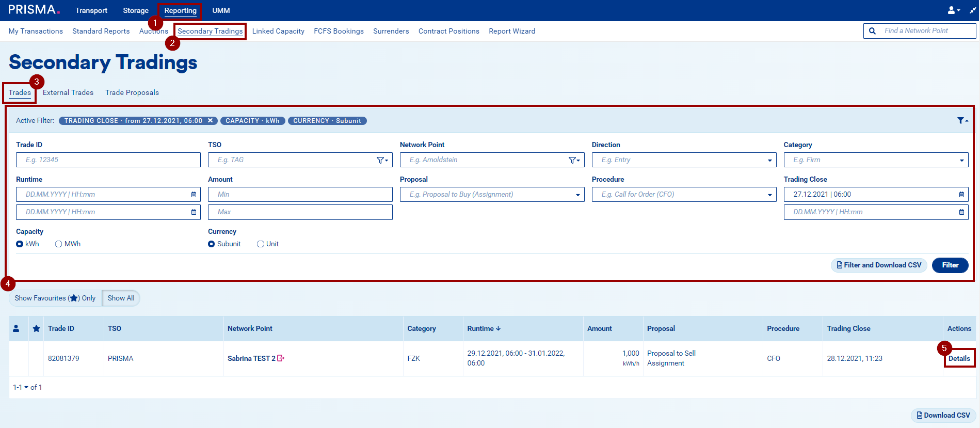Open the Linked Capacity report menu
The image size is (980, 428).
point(278,31)
